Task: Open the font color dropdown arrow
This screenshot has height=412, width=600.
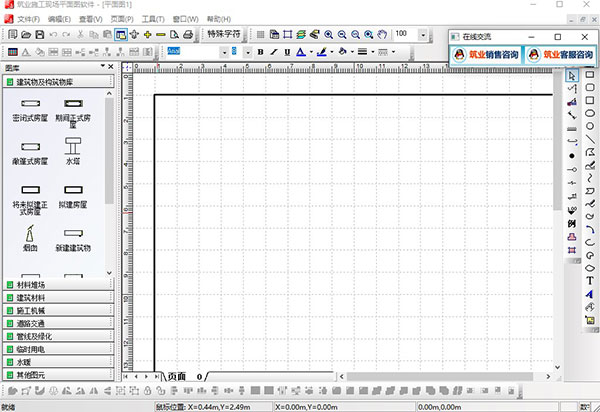Action: click(311, 52)
